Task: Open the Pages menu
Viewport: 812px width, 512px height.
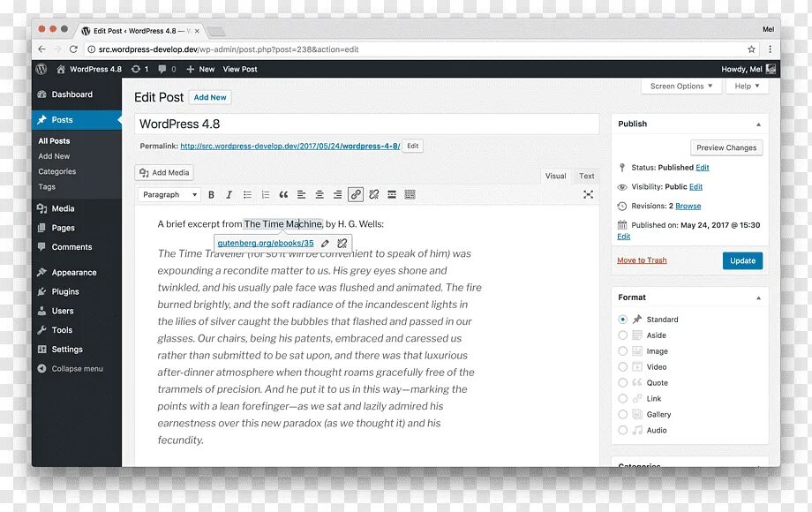Action: pos(77,228)
